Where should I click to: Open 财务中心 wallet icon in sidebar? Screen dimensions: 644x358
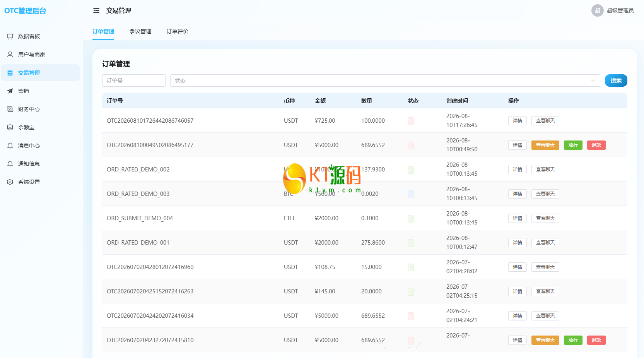tap(10, 109)
